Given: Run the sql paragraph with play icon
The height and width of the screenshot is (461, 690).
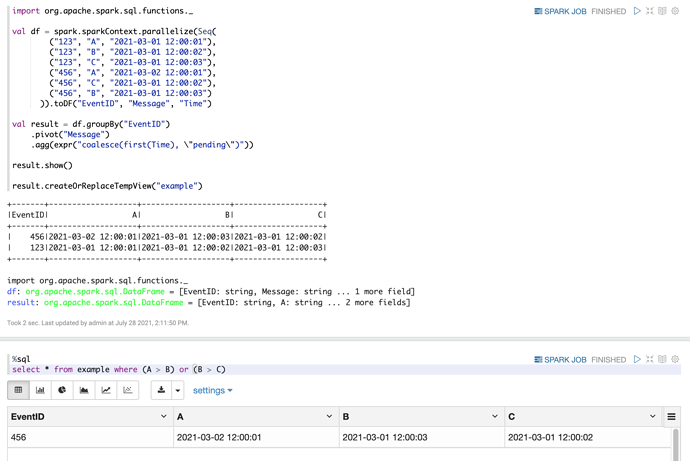Looking at the screenshot, I should (637, 359).
